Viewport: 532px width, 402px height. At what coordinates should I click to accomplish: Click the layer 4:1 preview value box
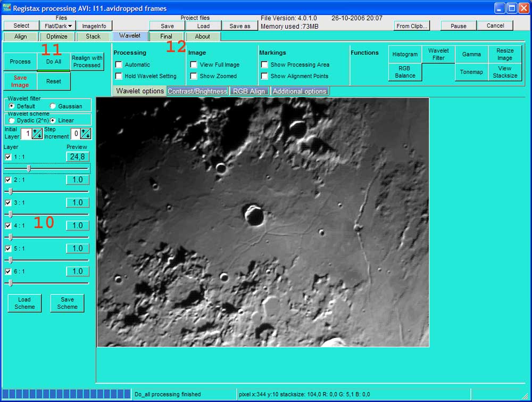[x=77, y=225]
